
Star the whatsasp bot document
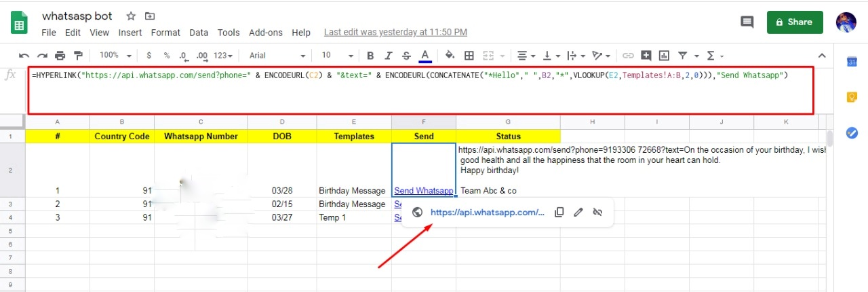(x=131, y=16)
